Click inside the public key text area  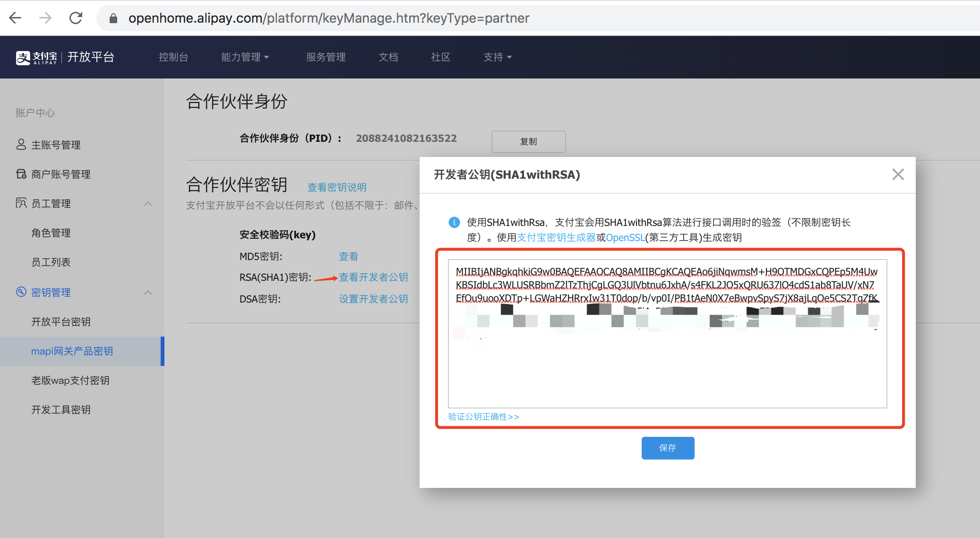coord(667,333)
